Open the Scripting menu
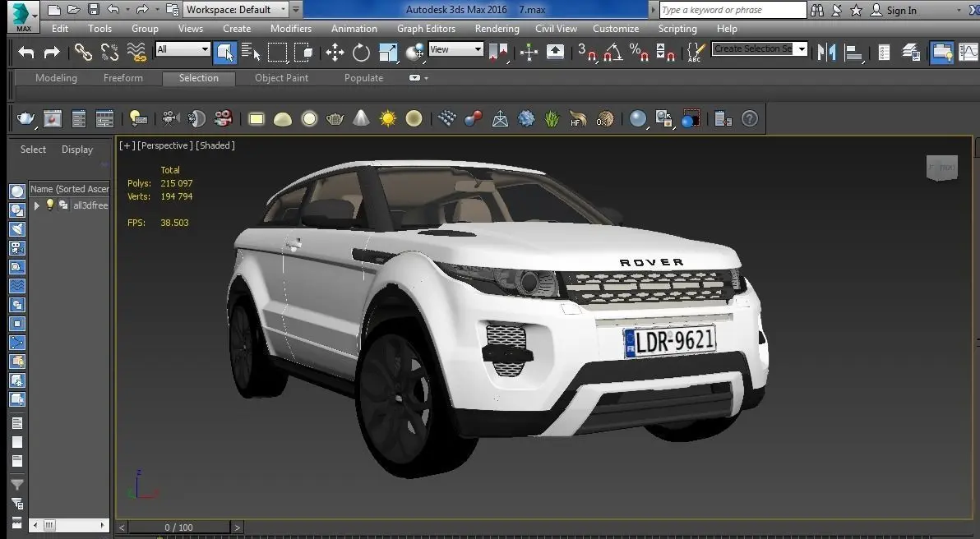Screen dimensions: 980x539 (x=677, y=29)
